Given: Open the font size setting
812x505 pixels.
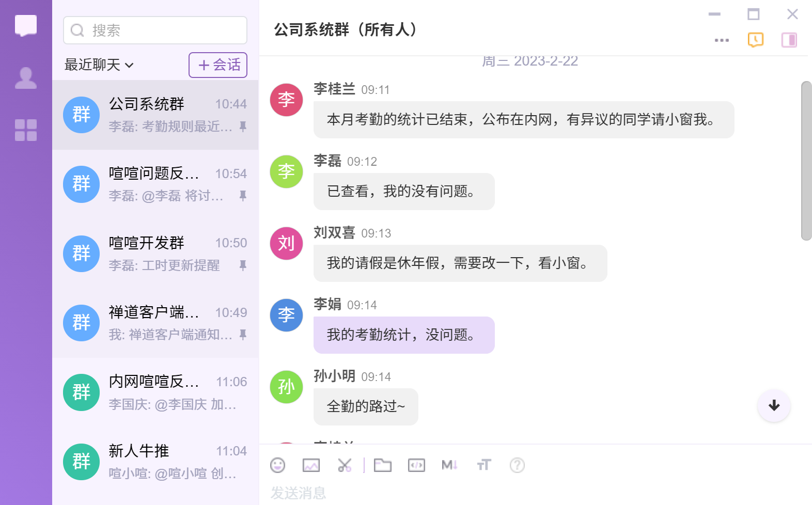Looking at the screenshot, I should tap(483, 465).
